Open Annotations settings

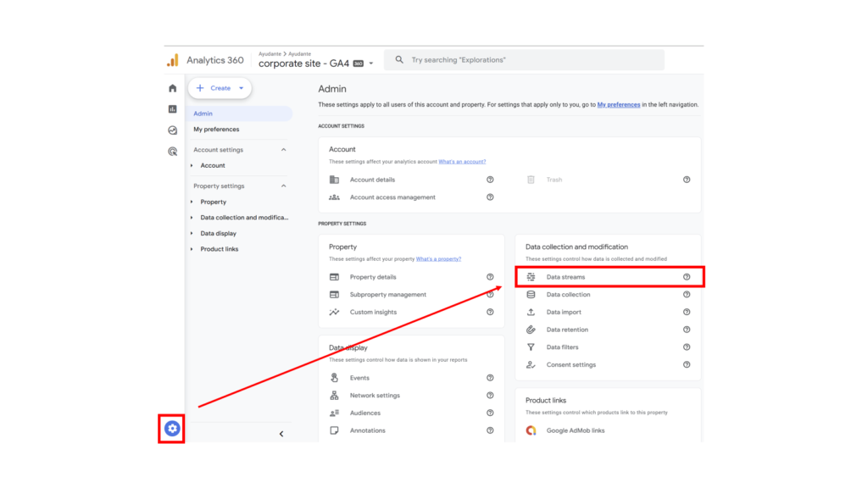click(x=368, y=430)
